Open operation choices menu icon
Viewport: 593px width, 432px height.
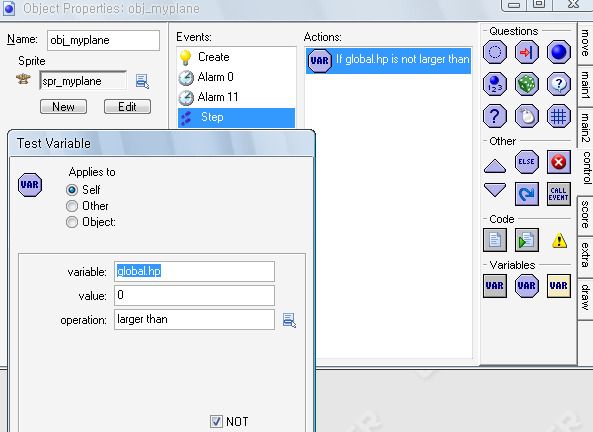289,320
